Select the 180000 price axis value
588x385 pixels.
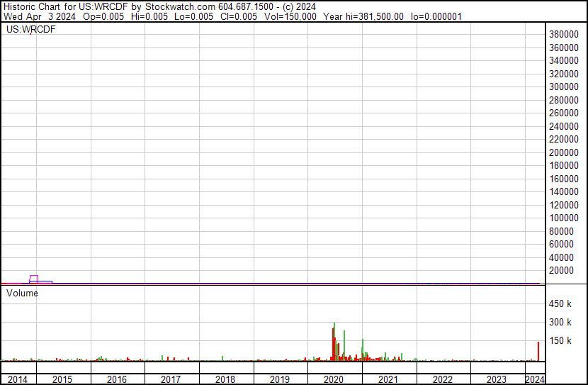tap(564, 165)
